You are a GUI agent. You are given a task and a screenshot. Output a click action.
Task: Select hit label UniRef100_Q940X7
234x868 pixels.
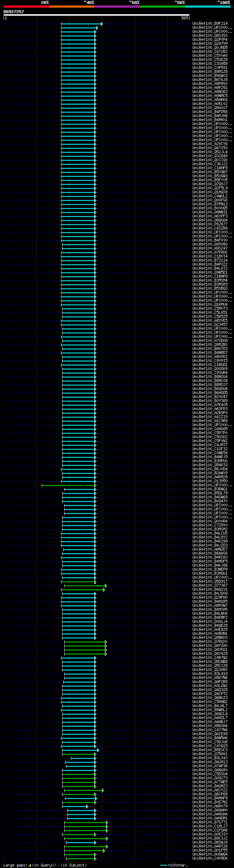[x=210, y=108]
